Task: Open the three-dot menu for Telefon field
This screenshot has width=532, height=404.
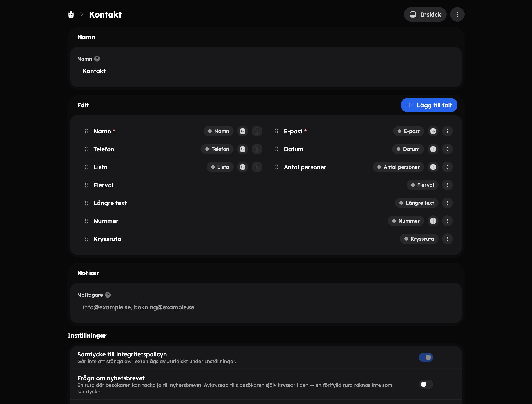Action: coord(257,149)
